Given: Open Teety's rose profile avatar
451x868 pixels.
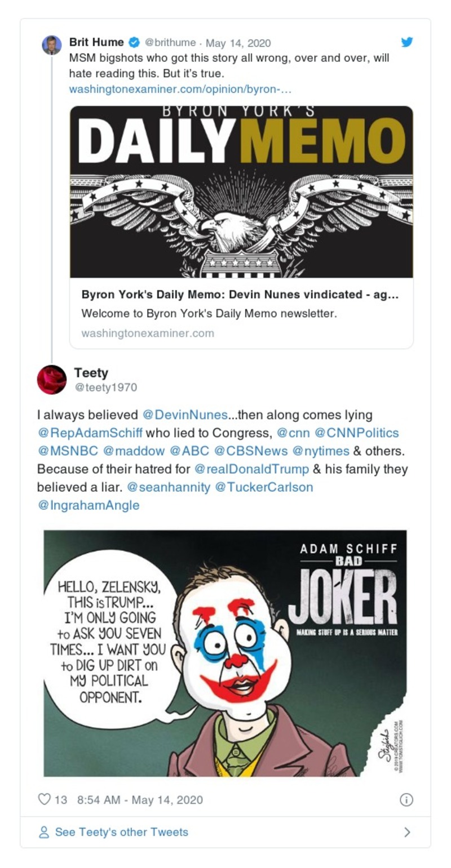Looking at the screenshot, I should point(52,379).
